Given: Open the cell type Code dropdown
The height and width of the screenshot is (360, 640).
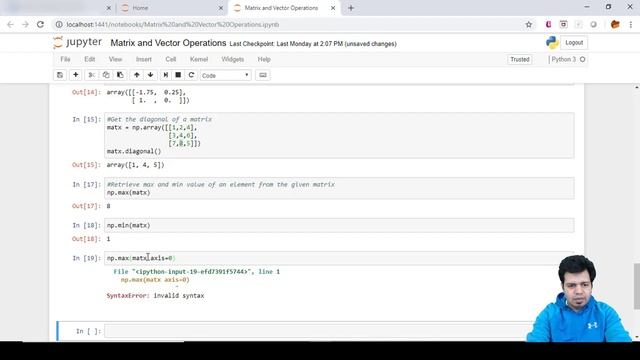Looking at the screenshot, I should pos(225,76).
